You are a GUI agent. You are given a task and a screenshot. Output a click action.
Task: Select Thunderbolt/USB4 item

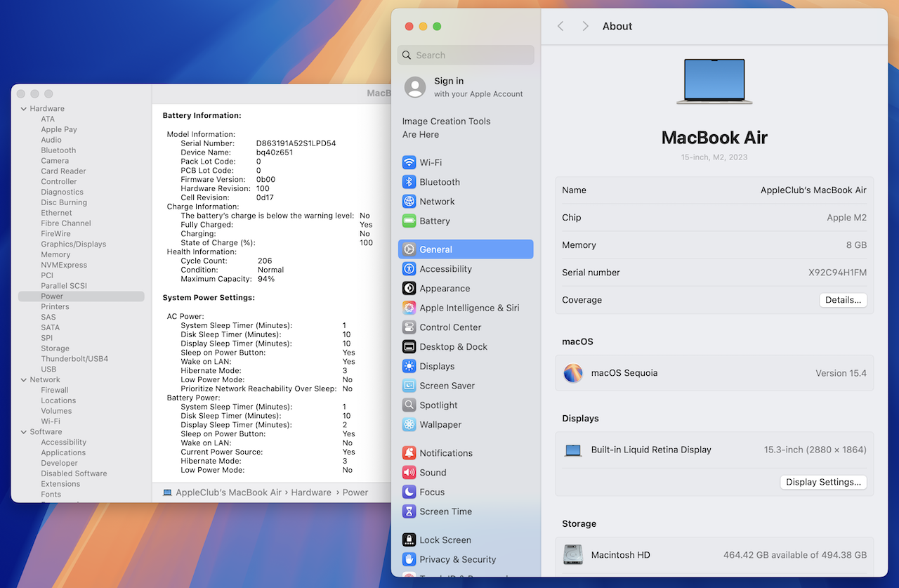pyautogui.click(x=74, y=359)
